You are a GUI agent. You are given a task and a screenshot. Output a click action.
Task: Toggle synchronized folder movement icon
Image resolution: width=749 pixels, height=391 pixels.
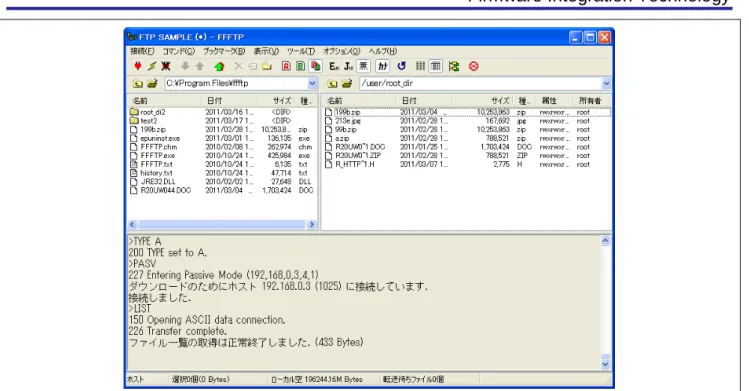(454, 66)
